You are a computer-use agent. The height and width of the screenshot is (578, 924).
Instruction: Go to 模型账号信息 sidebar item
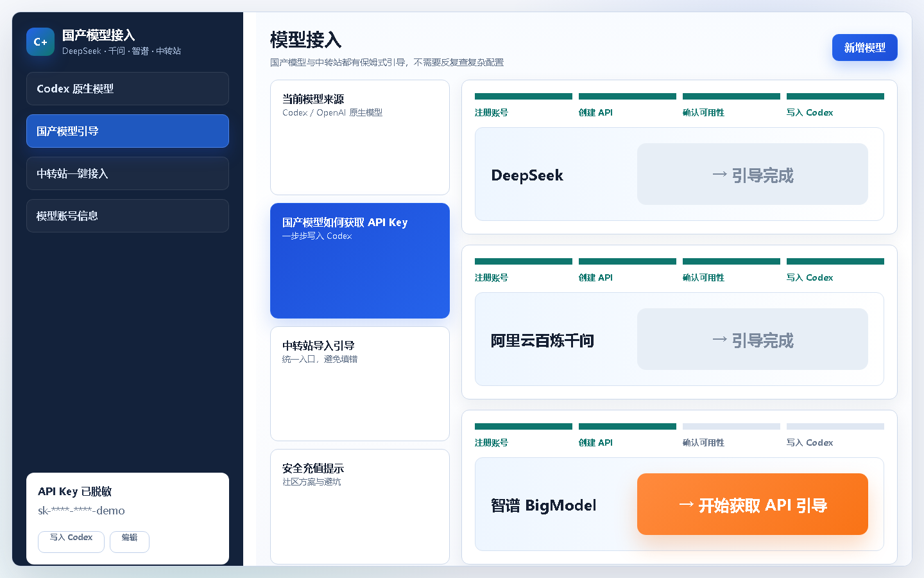click(128, 216)
